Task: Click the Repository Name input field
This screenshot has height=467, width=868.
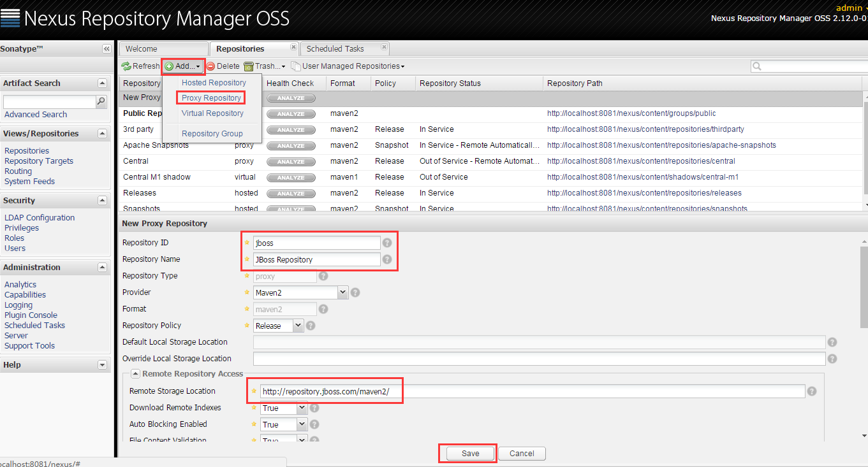Action: click(x=317, y=259)
